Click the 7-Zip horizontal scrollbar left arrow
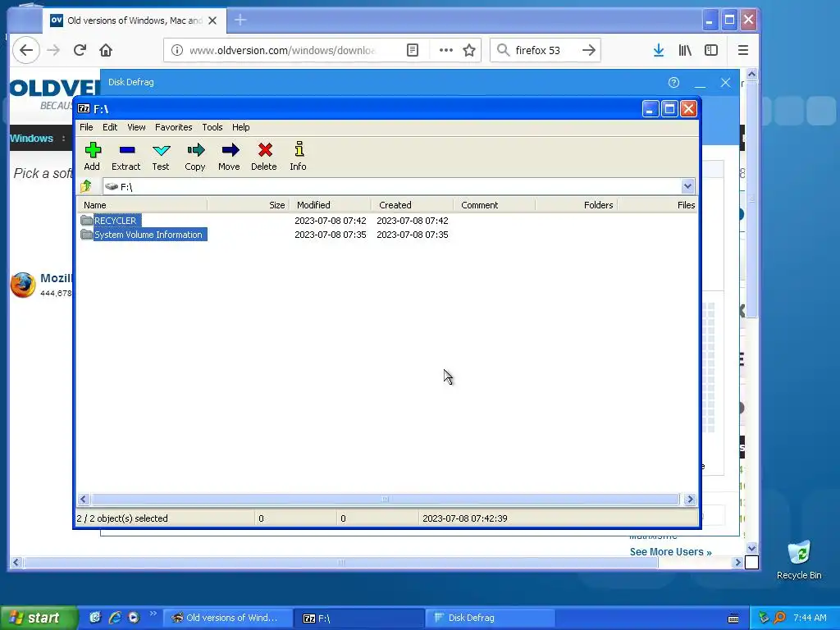840x630 pixels. click(x=83, y=500)
